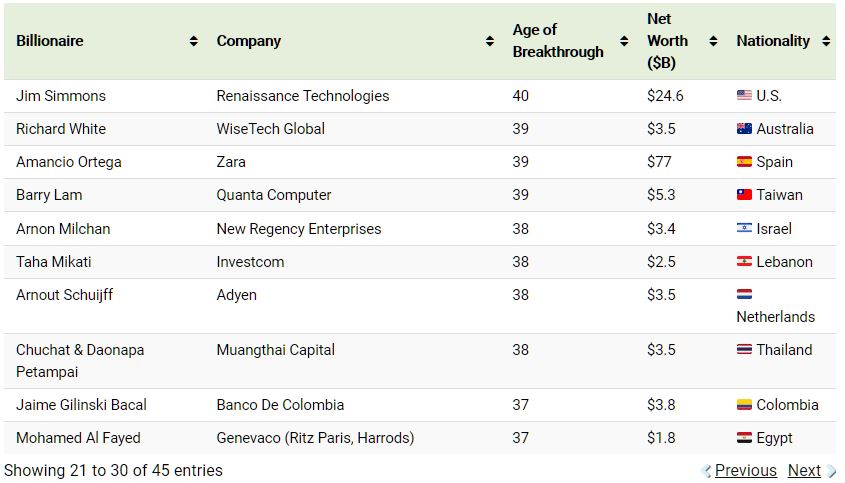The image size is (845, 483).
Task: Sort by Nationality column sort arrows
Action: tap(826, 42)
